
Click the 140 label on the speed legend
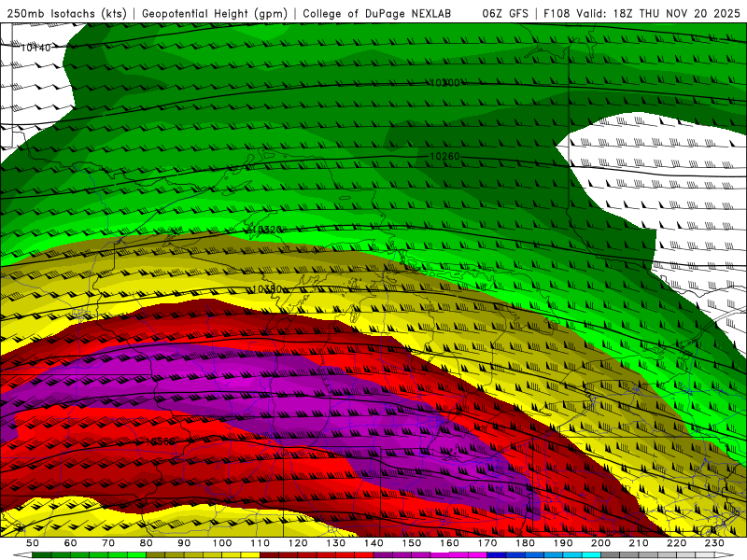373,543
